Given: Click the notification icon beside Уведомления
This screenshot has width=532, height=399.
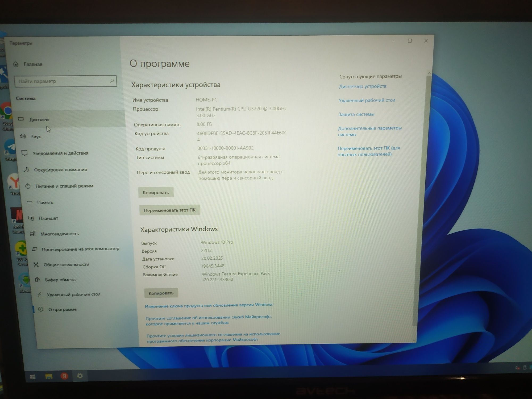Looking at the screenshot, I should click(x=24, y=153).
